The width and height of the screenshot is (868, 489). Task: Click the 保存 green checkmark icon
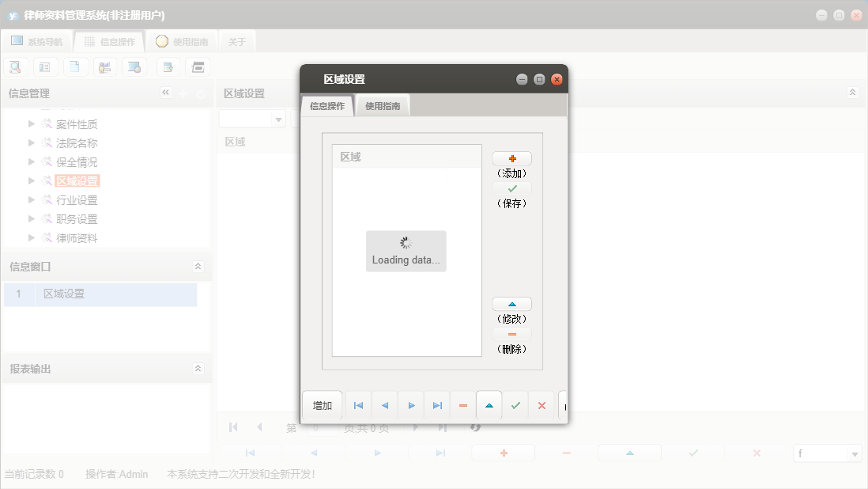tap(511, 188)
